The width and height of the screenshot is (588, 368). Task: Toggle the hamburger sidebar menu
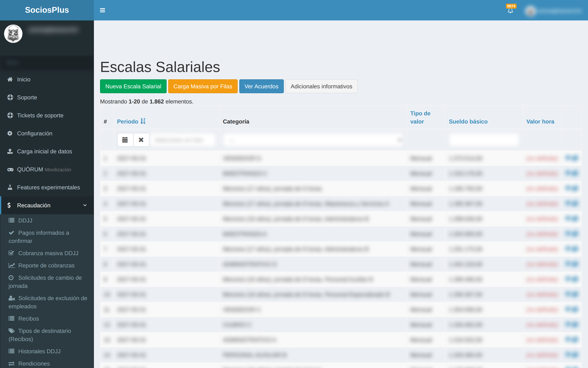coord(102,10)
